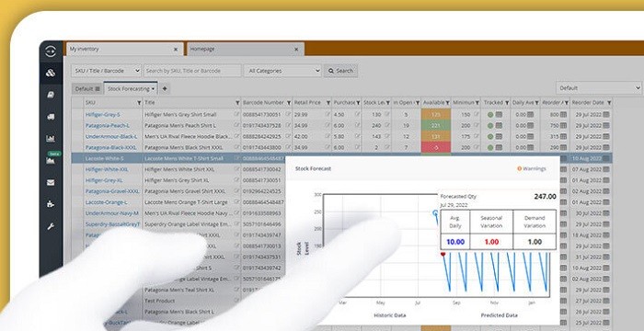Image resolution: width=644 pixels, height=331 pixels.
Task: Click Avg Daily value 10.00
Action: click(455, 242)
